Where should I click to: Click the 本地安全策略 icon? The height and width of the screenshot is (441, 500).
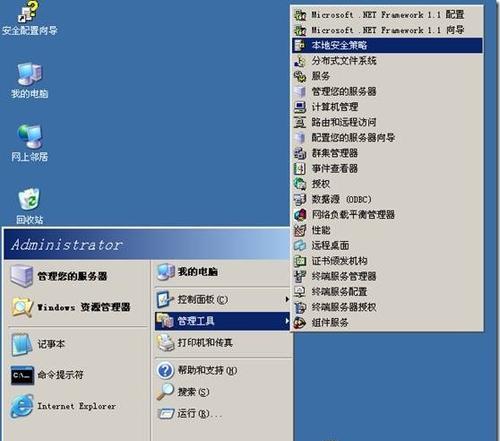[x=300, y=45]
